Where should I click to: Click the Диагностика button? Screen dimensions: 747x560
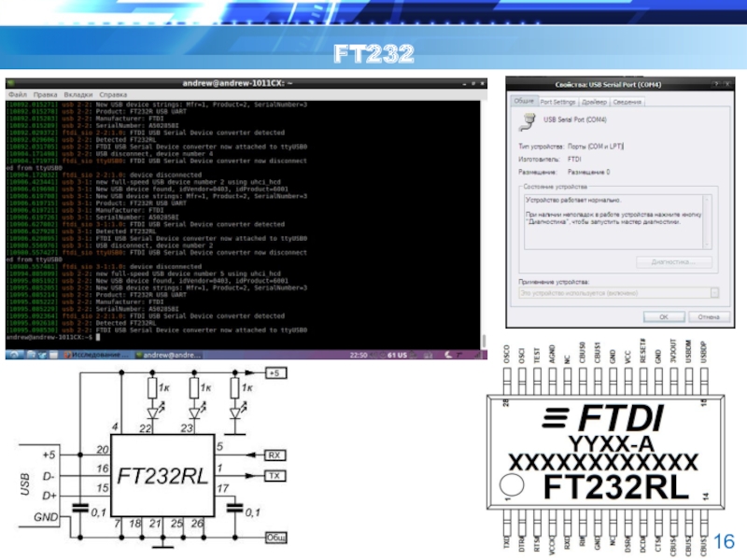pos(673,262)
